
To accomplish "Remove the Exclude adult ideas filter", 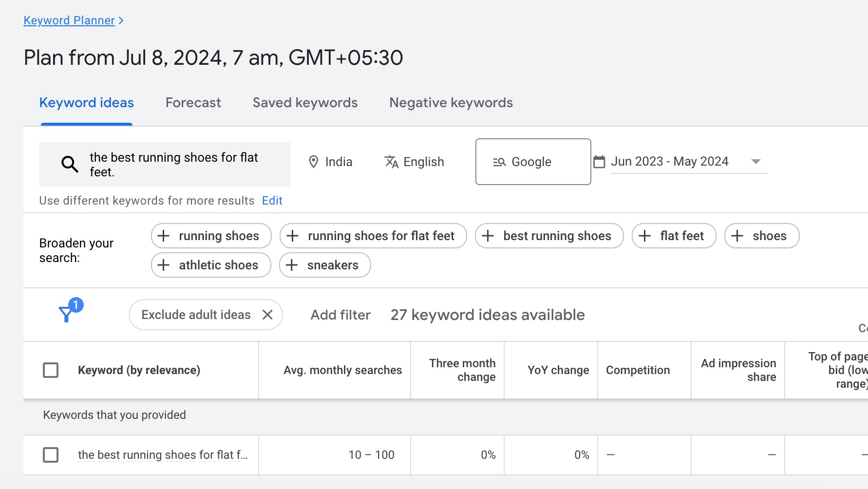I will 267,315.
